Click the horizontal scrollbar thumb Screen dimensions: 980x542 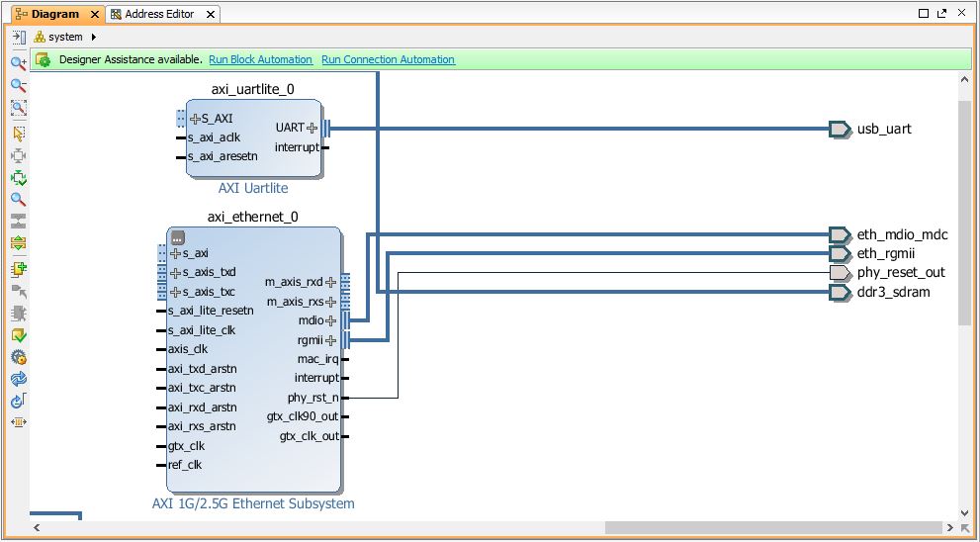(773, 527)
